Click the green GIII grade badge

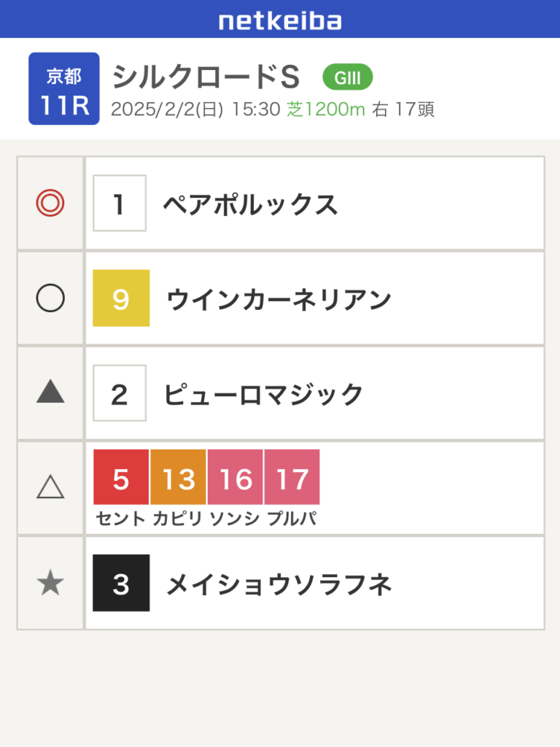point(348,77)
